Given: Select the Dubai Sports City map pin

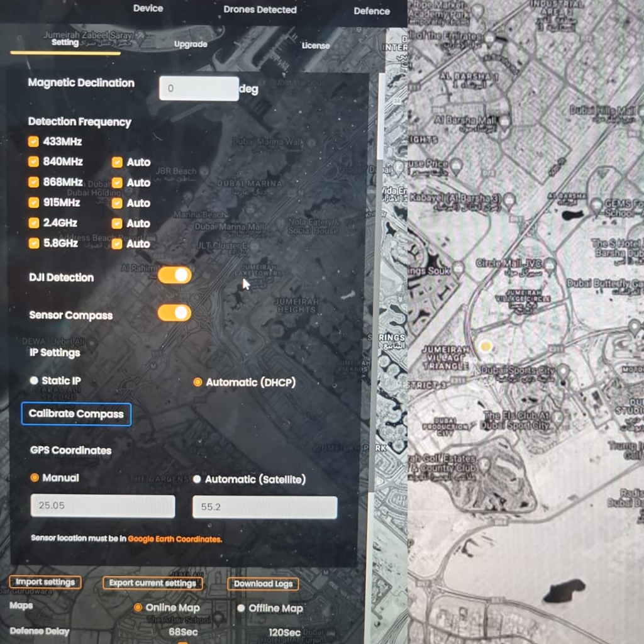Looking at the screenshot, I should pos(563,371).
